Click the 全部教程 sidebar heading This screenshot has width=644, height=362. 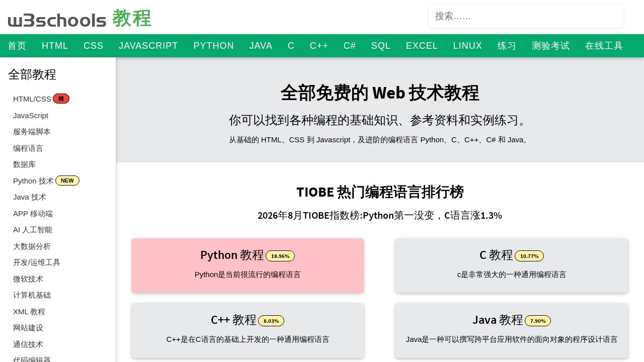pyautogui.click(x=32, y=74)
